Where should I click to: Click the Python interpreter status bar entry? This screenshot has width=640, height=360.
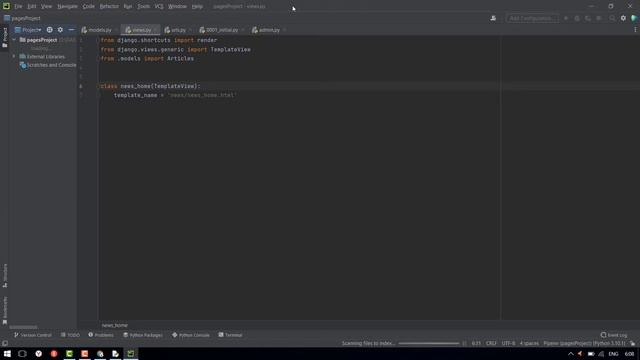(x=584, y=343)
